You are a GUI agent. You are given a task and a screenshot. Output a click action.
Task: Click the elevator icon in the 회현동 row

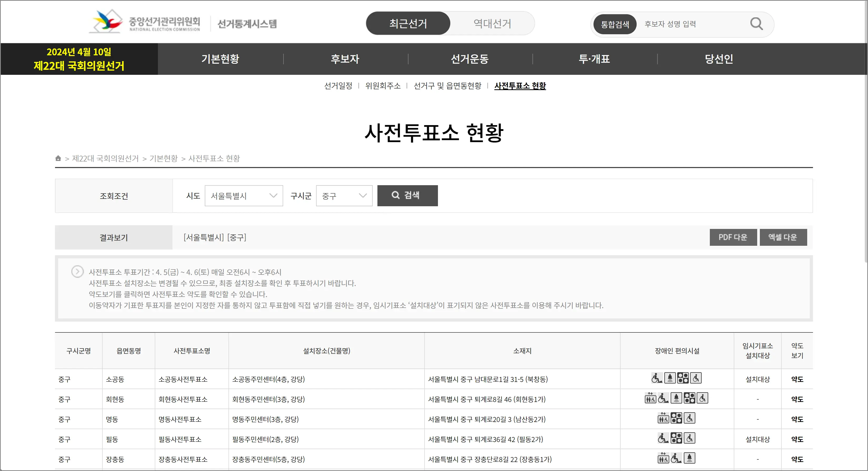click(650, 398)
